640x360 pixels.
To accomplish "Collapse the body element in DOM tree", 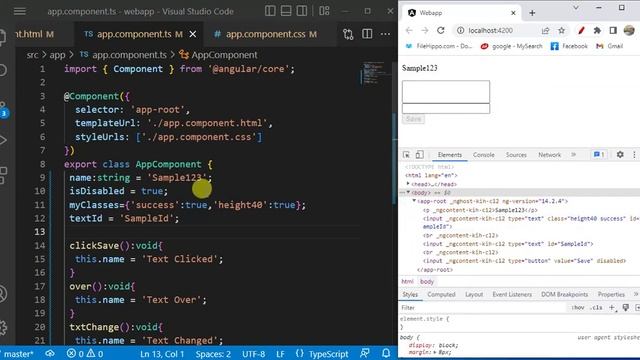I will point(408,193).
